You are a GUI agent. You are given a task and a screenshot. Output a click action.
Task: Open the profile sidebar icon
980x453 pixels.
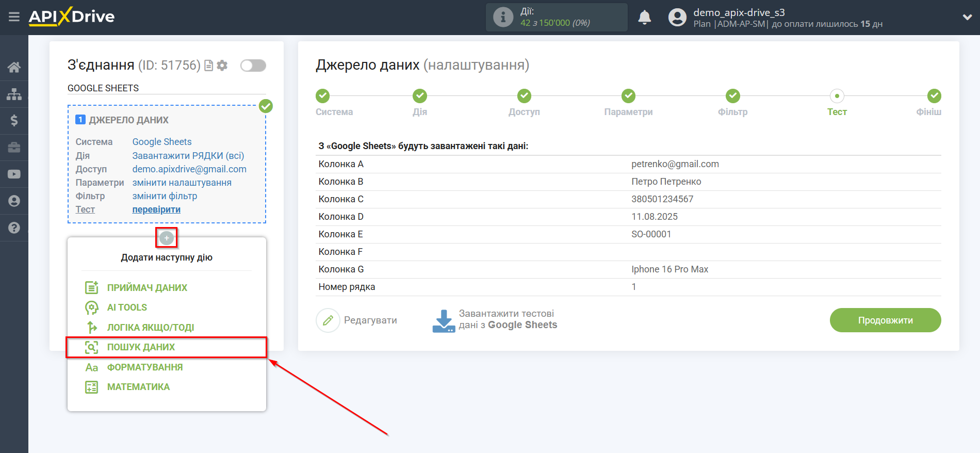click(14, 201)
